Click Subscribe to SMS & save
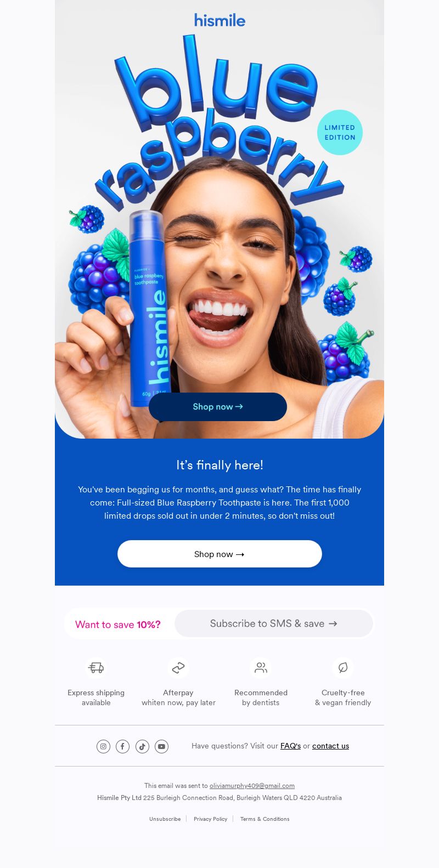Viewport: 439px width, 868px height. pos(274,623)
